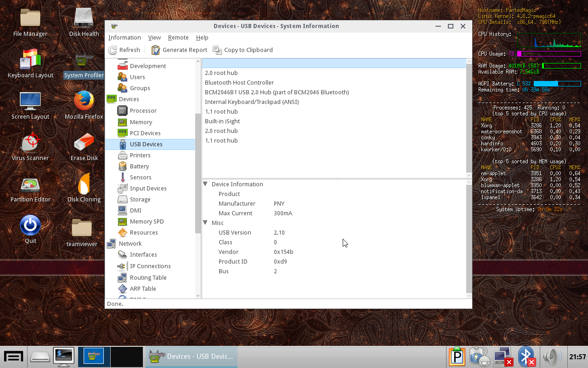Click the Quit power desktop icon

click(30, 229)
